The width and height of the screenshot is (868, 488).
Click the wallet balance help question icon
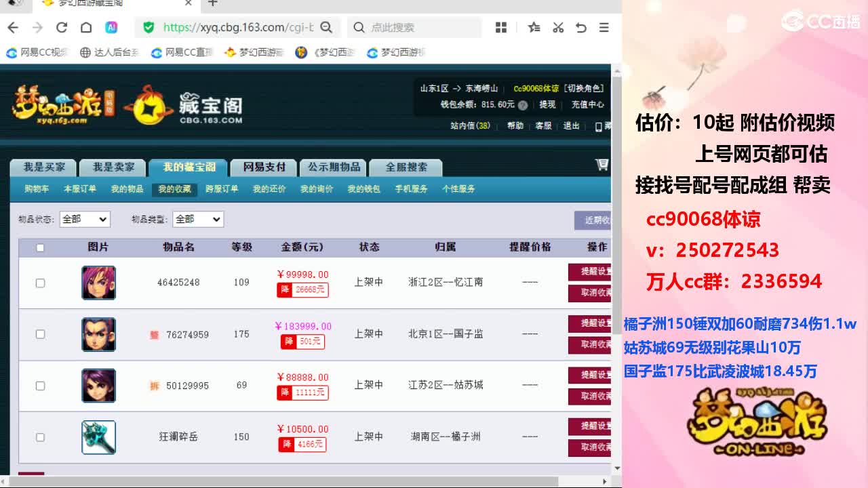523,105
